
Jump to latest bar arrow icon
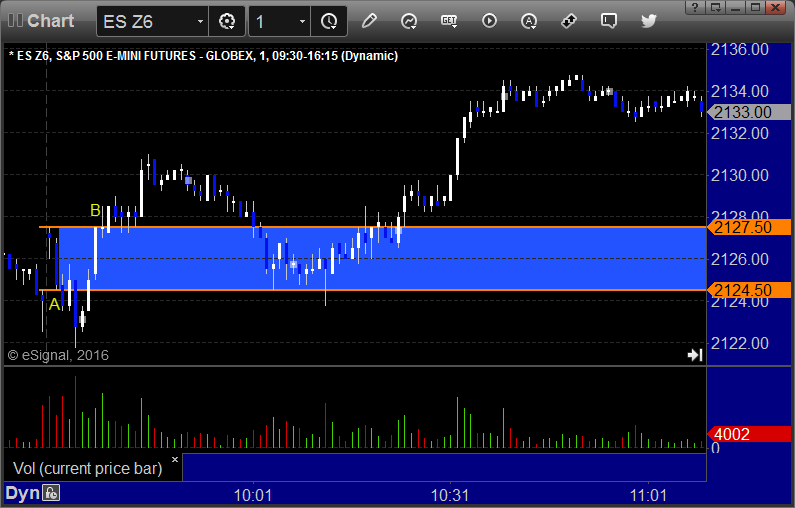[x=695, y=355]
